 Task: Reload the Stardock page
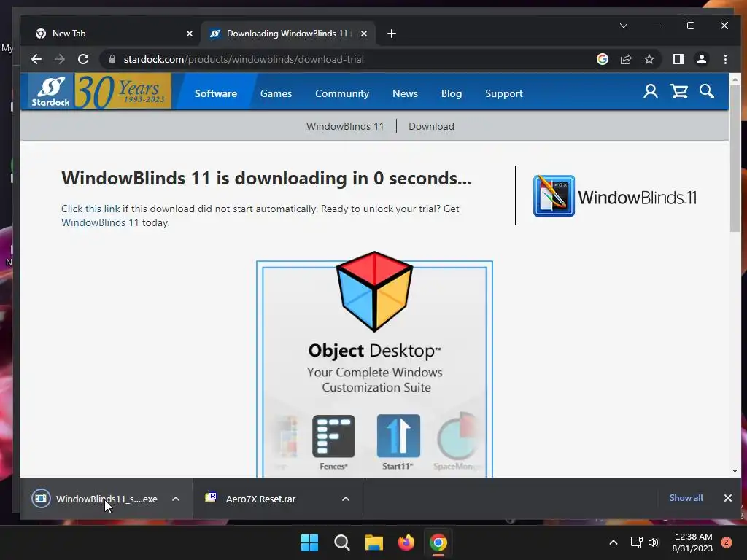pyautogui.click(x=83, y=59)
